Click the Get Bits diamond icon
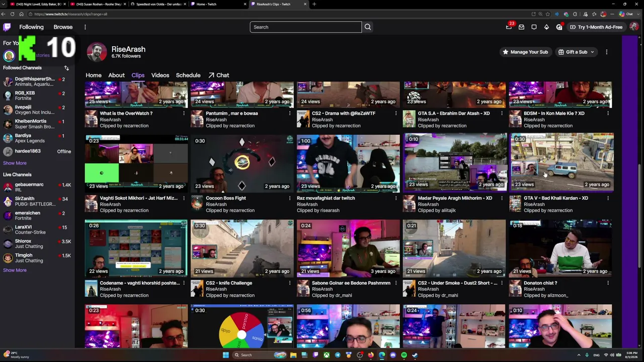 point(546,27)
